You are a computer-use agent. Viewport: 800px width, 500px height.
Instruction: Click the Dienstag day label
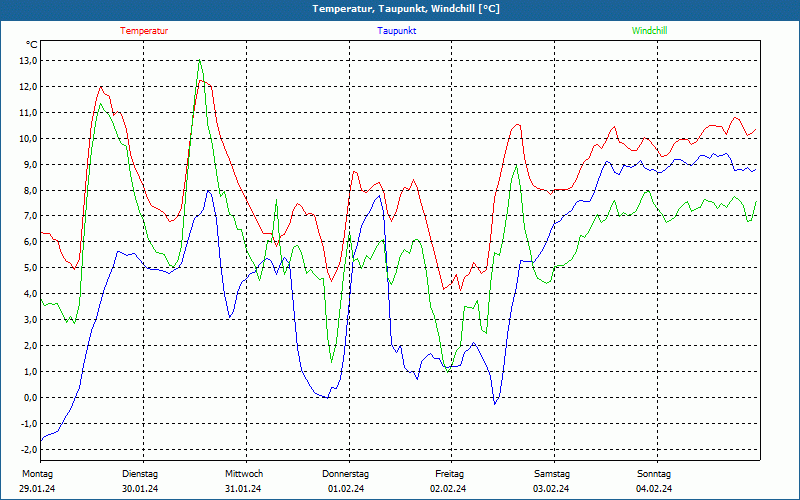tap(140, 474)
